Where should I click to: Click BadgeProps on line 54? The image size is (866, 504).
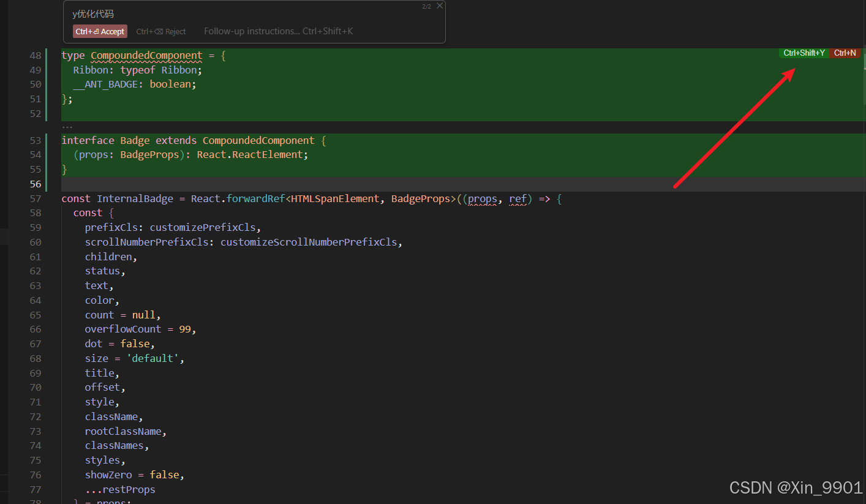click(149, 155)
